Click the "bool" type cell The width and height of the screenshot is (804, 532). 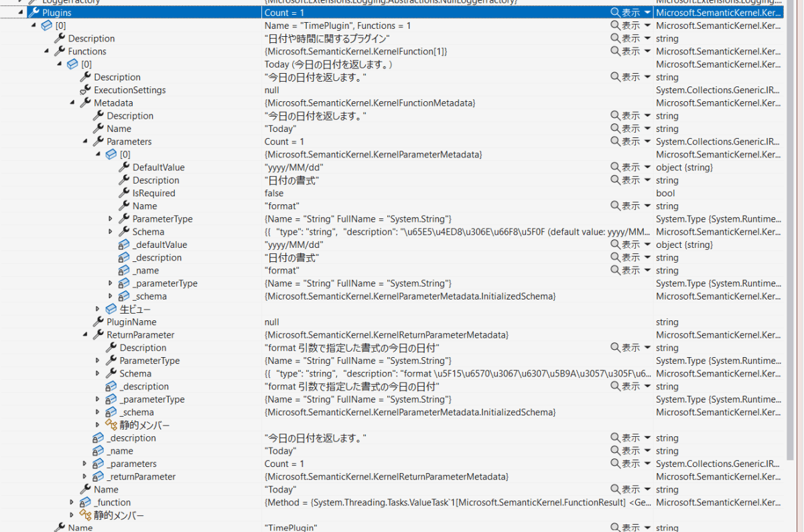coord(666,194)
